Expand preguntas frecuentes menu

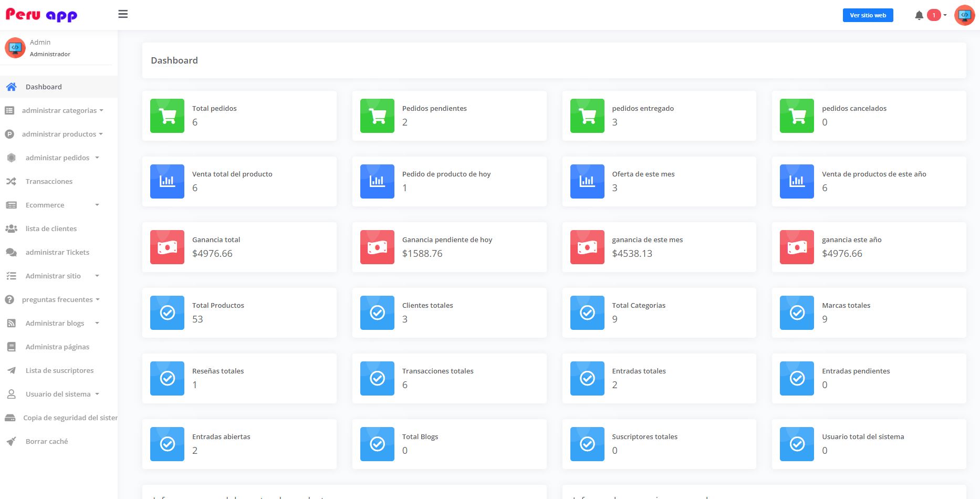pos(59,299)
